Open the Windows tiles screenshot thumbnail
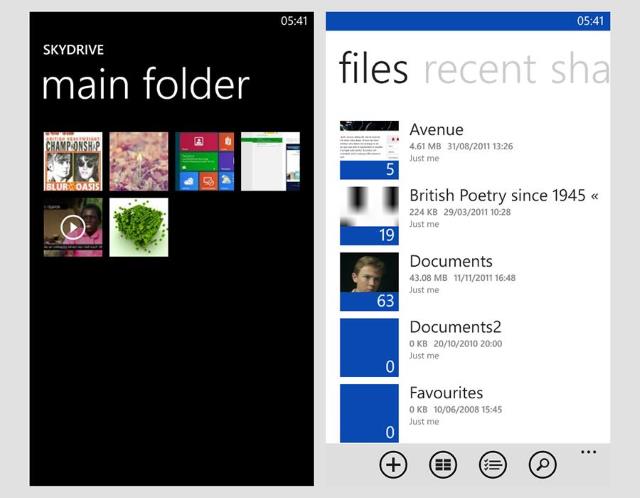The height and width of the screenshot is (498, 640). click(205, 161)
